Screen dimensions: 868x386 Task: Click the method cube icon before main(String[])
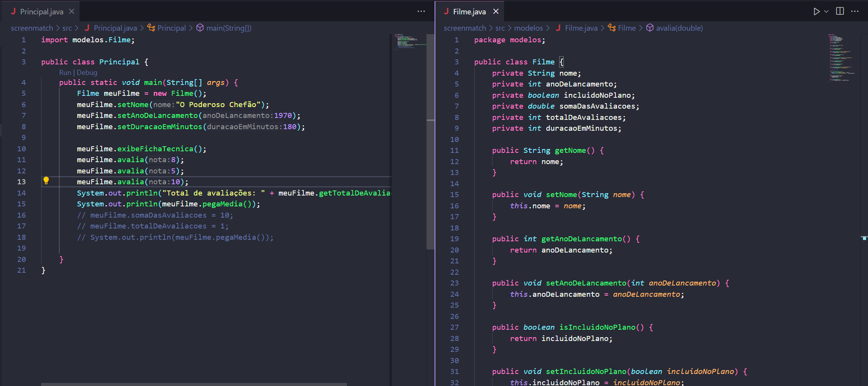(200, 28)
